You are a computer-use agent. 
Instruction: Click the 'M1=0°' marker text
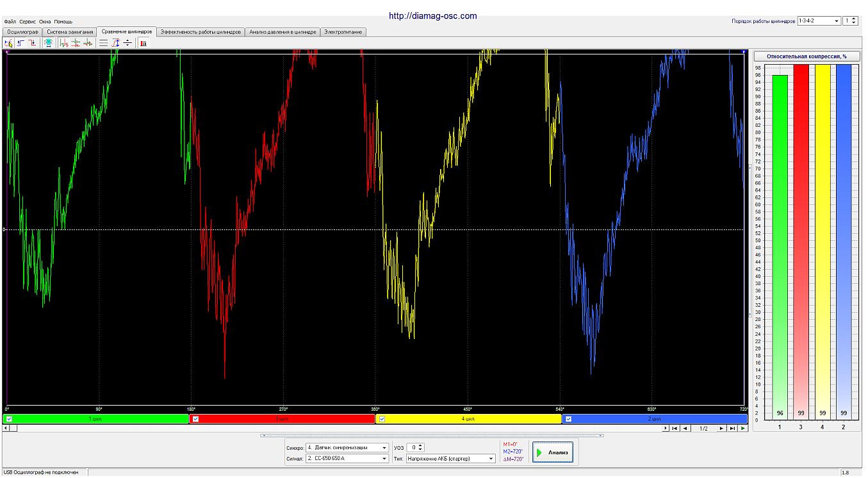click(x=511, y=444)
